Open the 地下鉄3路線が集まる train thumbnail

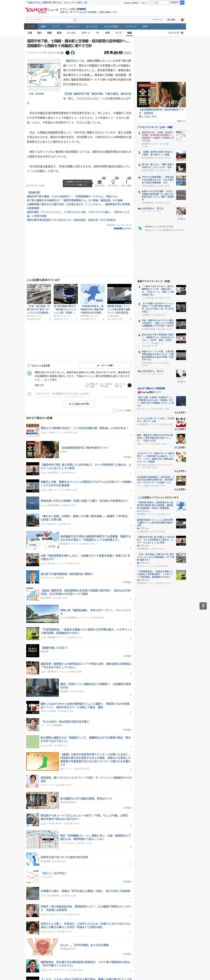[x=66, y=294]
